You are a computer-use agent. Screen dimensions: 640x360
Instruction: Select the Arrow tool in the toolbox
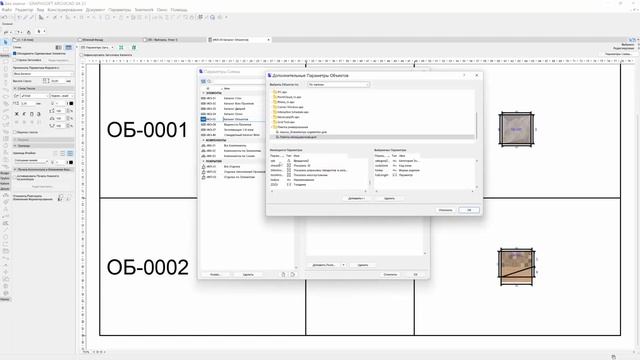[5, 42]
